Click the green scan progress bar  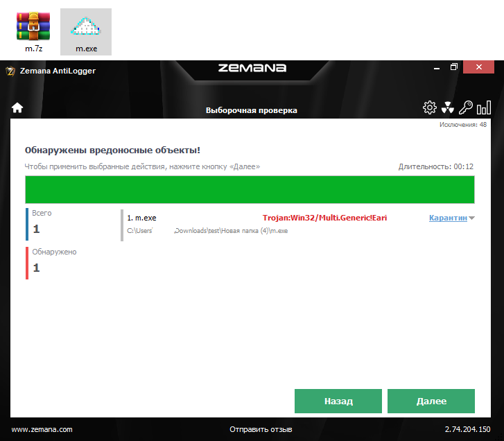(250, 189)
